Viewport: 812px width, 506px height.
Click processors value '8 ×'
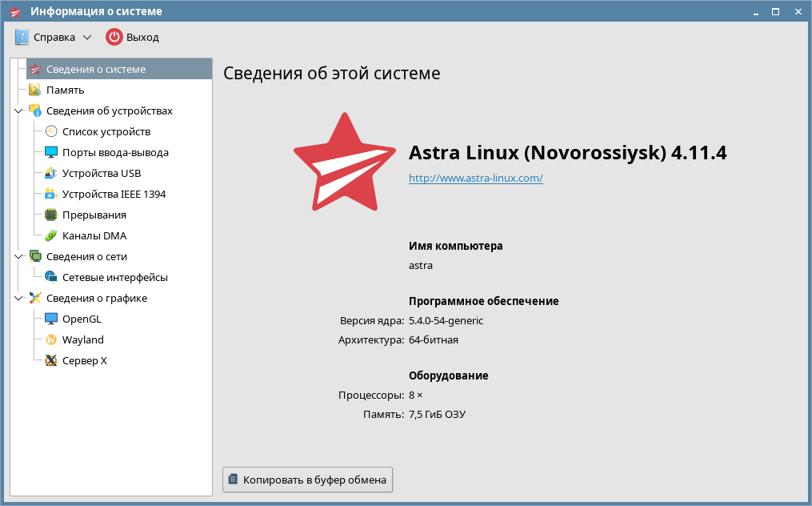(x=415, y=395)
